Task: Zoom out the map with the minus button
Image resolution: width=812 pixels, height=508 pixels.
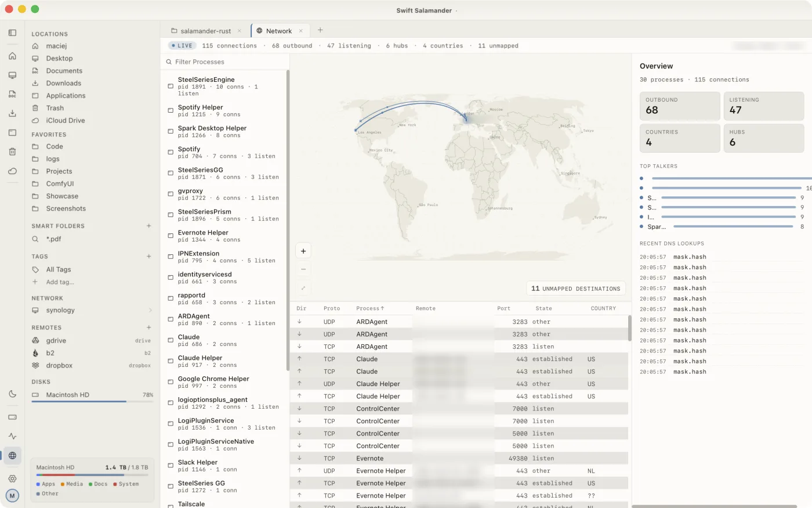Action: point(303,269)
